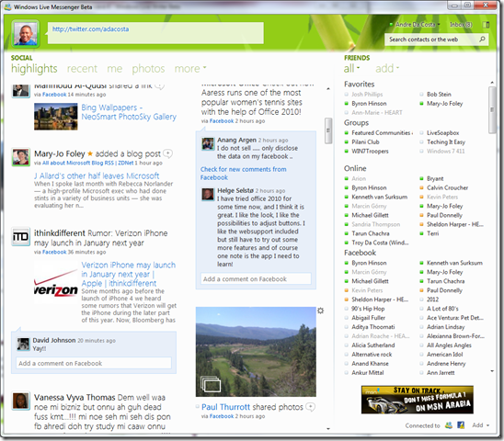This screenshot has width=504, height=441.
Task: Click the search magnifier icon
Action: tap(482, 40)
